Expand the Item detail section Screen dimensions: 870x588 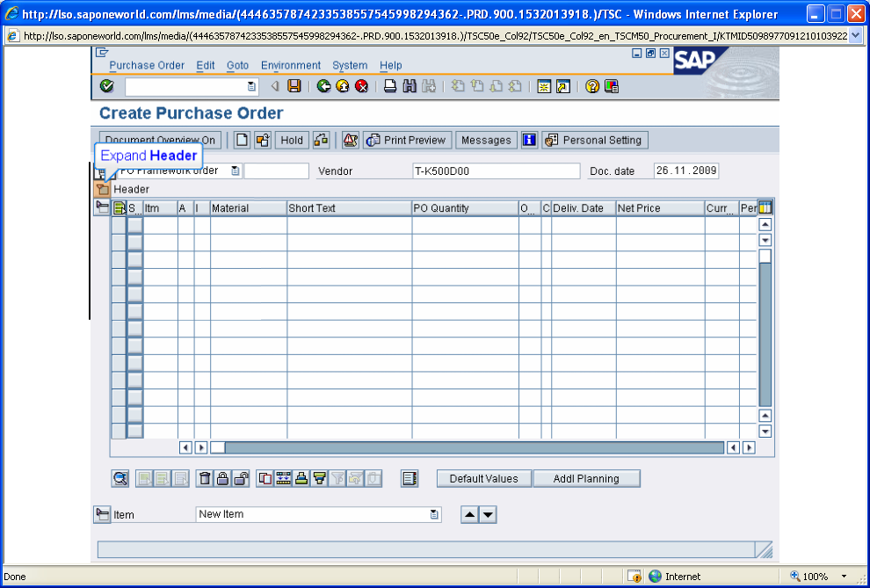click(102, 514)
